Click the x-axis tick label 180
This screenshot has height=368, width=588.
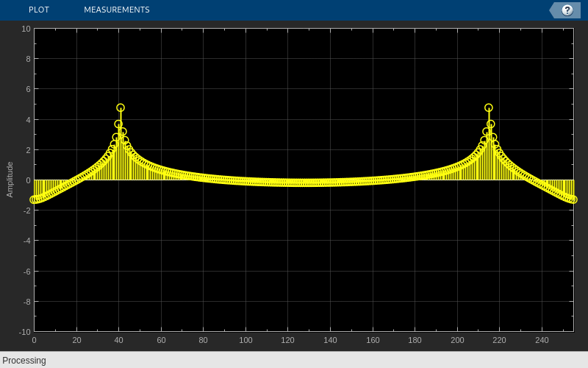[415, 340]
